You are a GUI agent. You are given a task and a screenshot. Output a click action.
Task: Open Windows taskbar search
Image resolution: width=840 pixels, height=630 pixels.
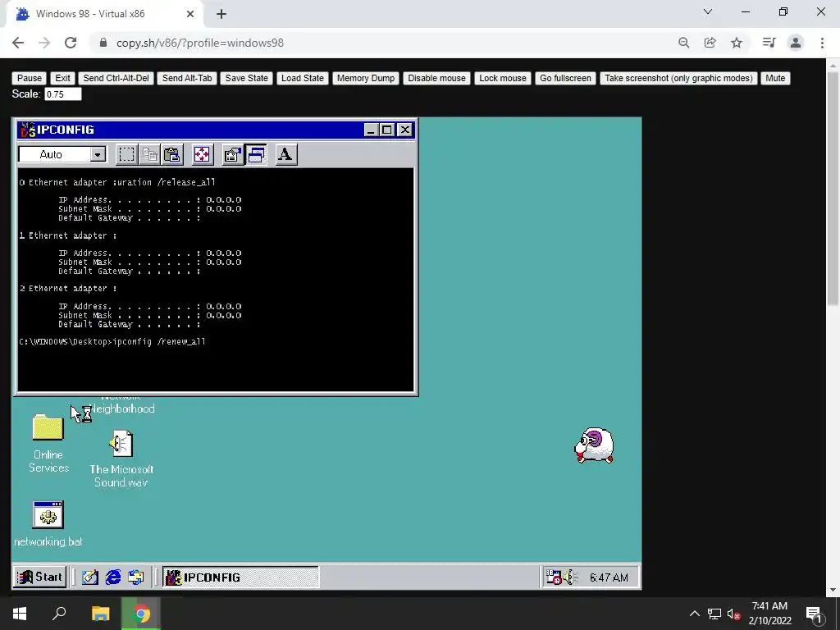coord(59,614)
